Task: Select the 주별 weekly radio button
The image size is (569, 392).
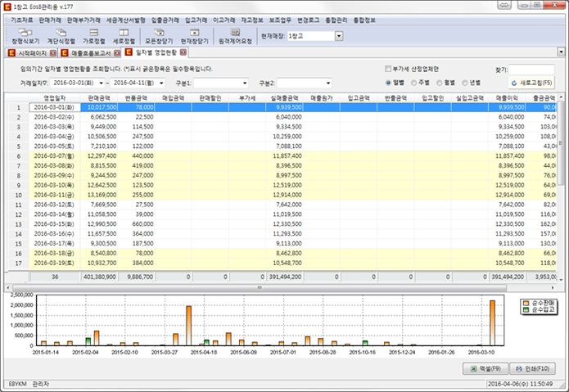Action: [x=413, y=83]
